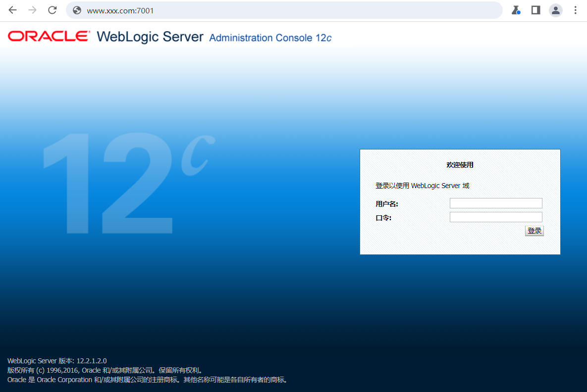Click the 用户名 username input field

coord(495,203)
